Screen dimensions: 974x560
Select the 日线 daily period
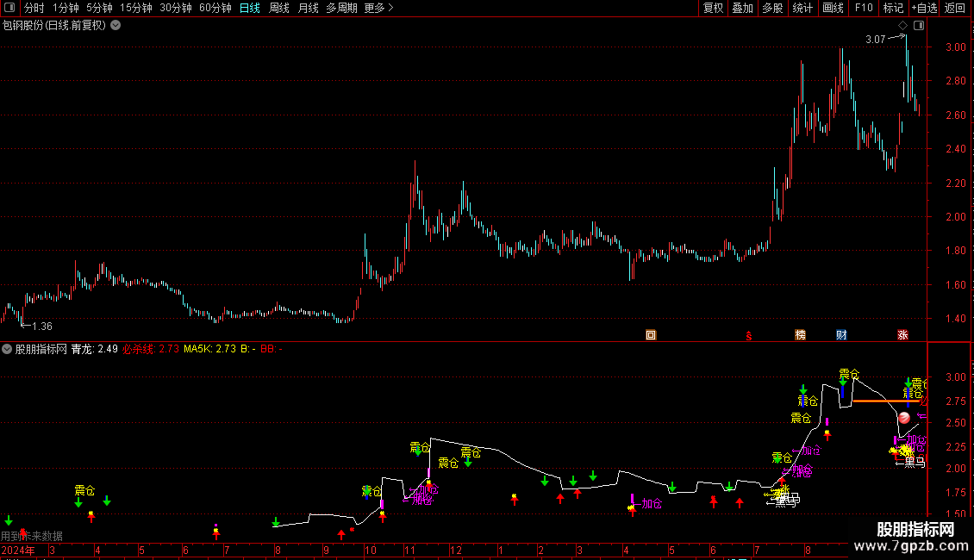point(250,8)
